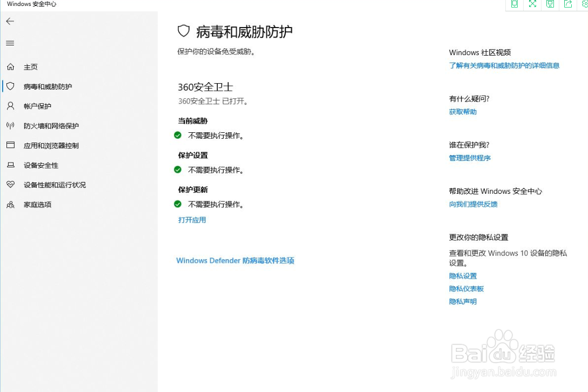This screenshot has width=588, height=392.
Task: Go back with the arrow icon
Action: coord(10,22)
